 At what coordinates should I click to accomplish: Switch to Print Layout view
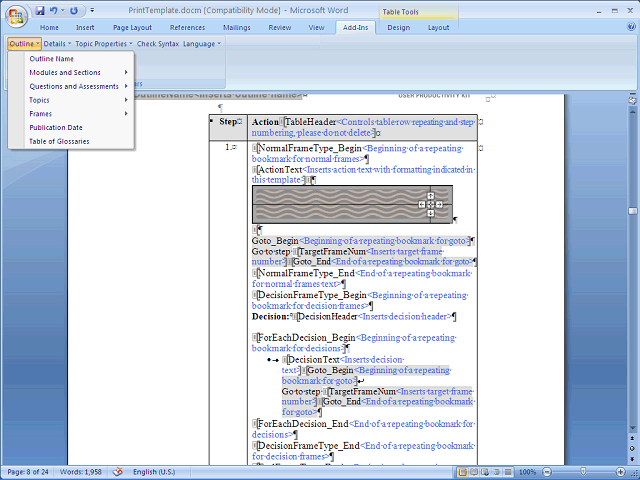(x=463, y=472)
